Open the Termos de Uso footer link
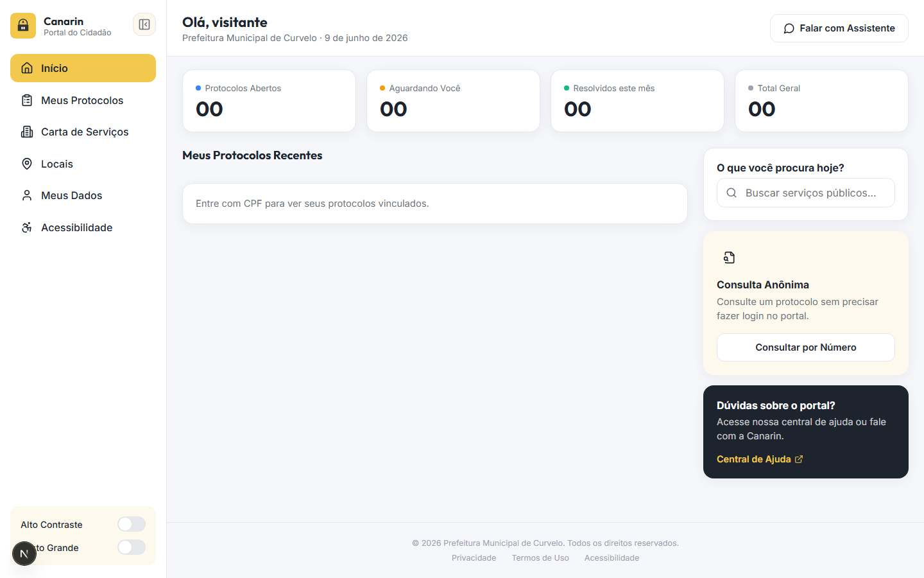924x578 pixels. pyautogui.click(x=540, y=558)
